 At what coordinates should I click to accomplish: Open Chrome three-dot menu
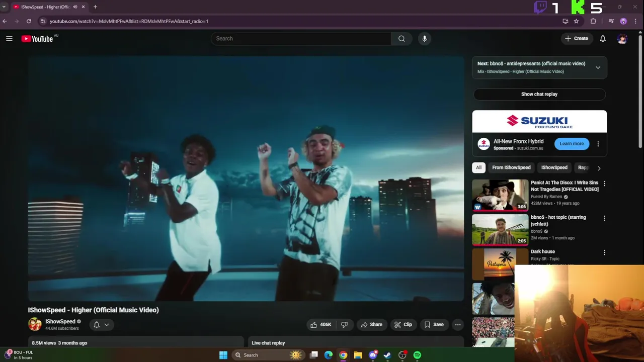click(636, 21)
